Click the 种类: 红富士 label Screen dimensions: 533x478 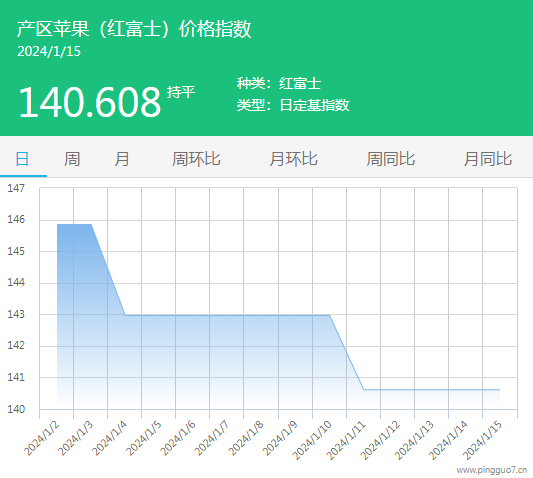(279, 84)
